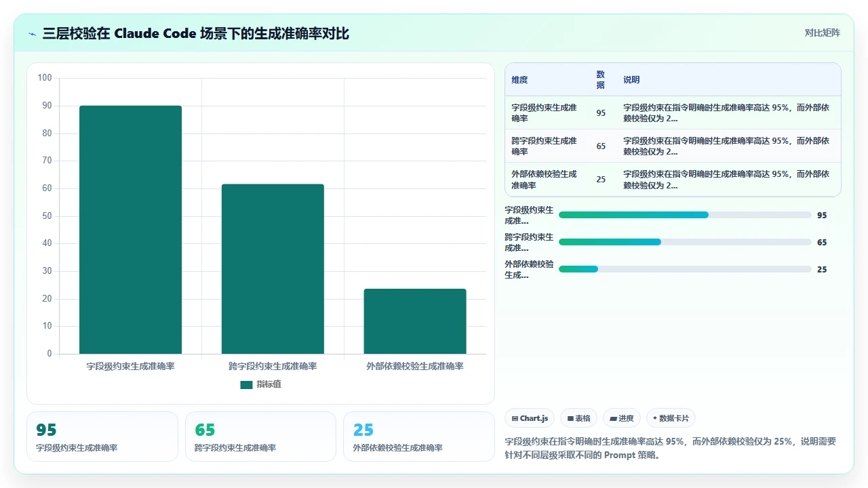Click the chart title 三层校验在 Claude Code
The height and width of the screenshot is (488, 868).
195,33
